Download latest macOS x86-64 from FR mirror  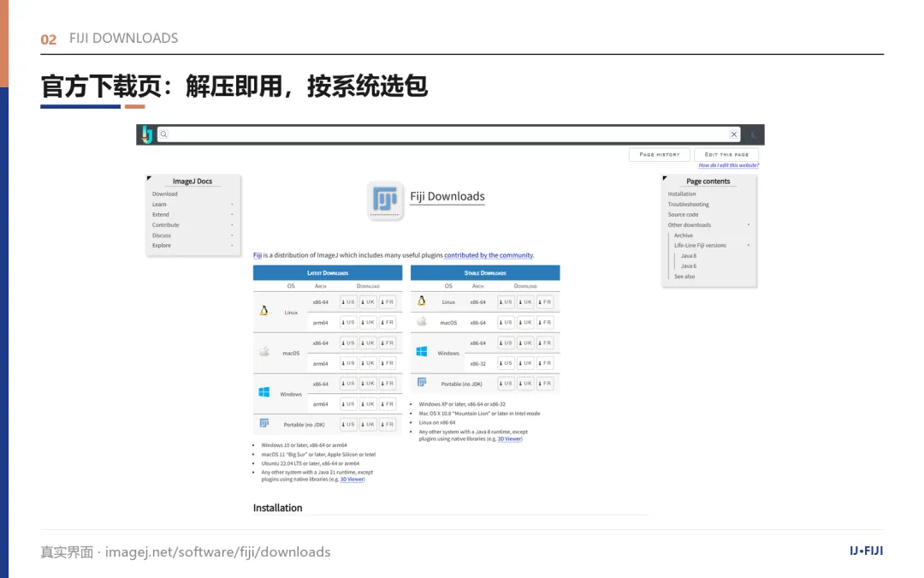tap(388, 343)
